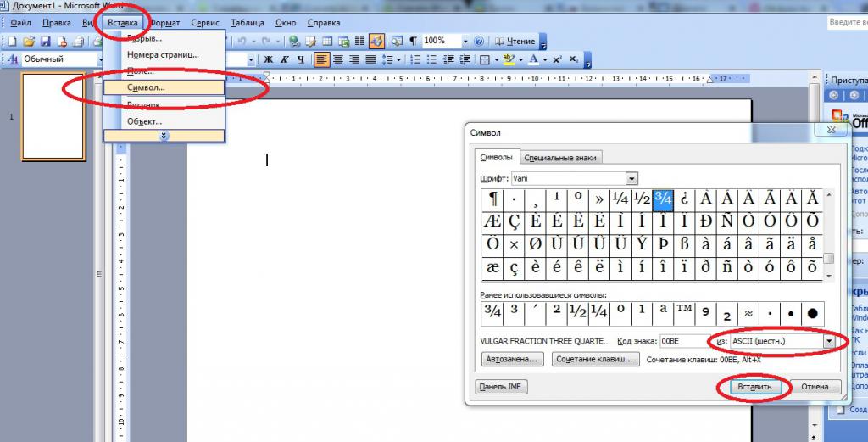Choose Символ... from the Вставка menu
Screen dimensions: 868x442
(x=164, y=87)
